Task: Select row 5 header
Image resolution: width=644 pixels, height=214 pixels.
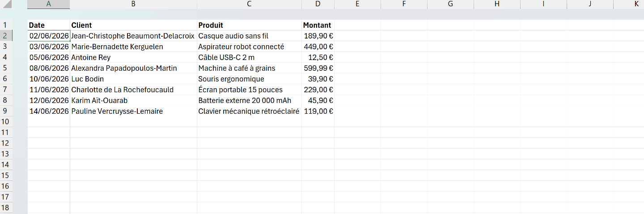Action: (6, 68)
